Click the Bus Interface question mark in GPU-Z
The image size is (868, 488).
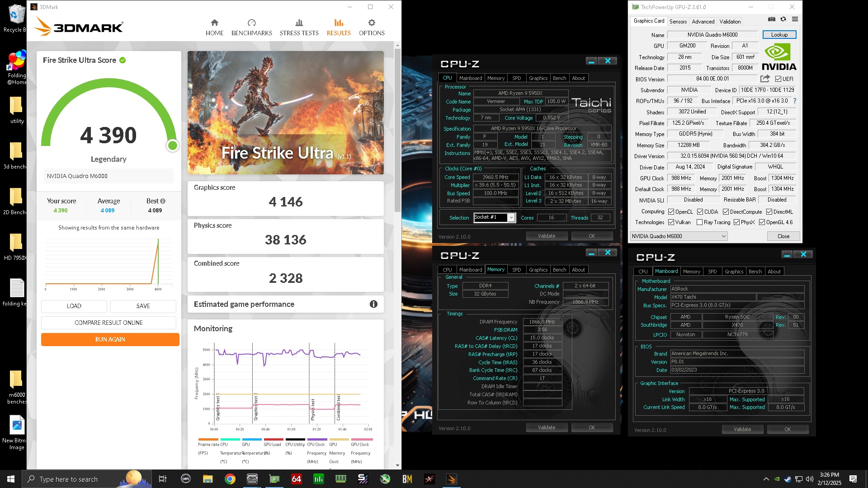795,101
